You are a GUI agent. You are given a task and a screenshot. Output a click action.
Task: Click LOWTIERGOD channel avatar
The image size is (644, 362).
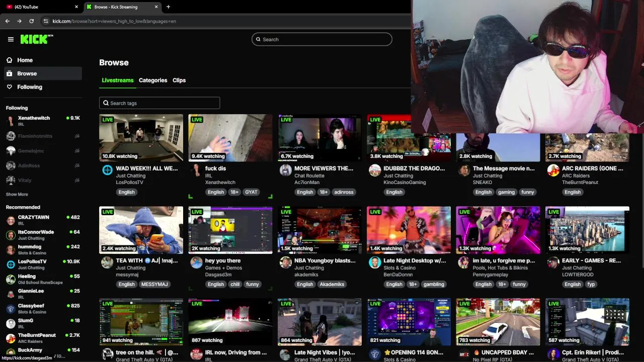pos(553,262)
